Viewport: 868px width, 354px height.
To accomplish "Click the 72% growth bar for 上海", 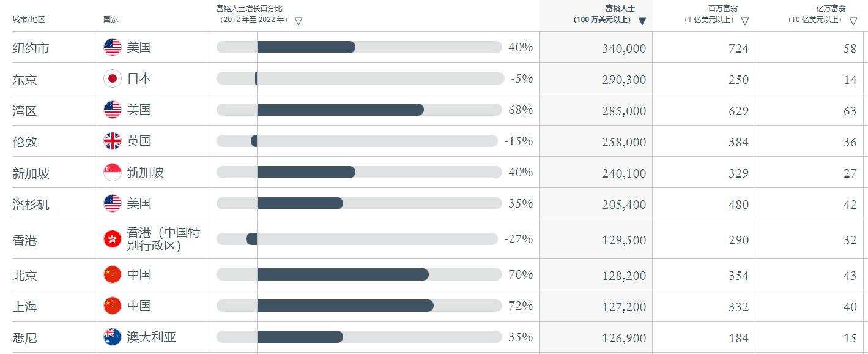I will pyautogui.click(x=345, y=306).
